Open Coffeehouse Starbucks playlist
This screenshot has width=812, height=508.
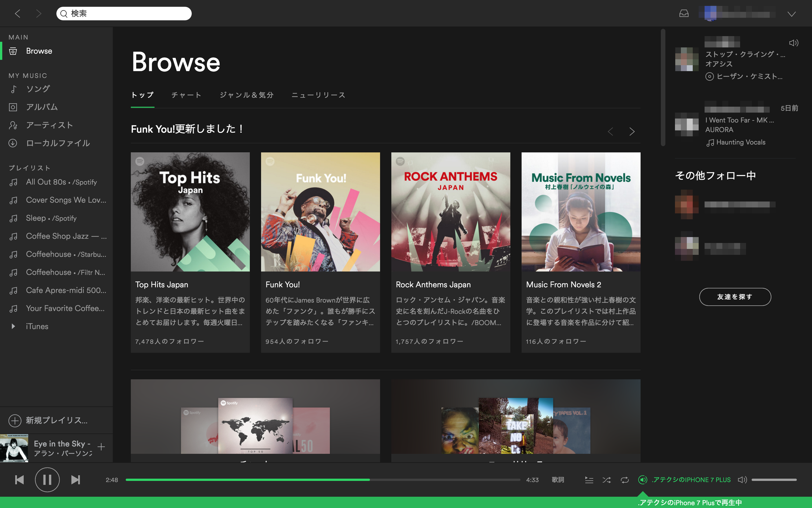[x=66, y=254]
